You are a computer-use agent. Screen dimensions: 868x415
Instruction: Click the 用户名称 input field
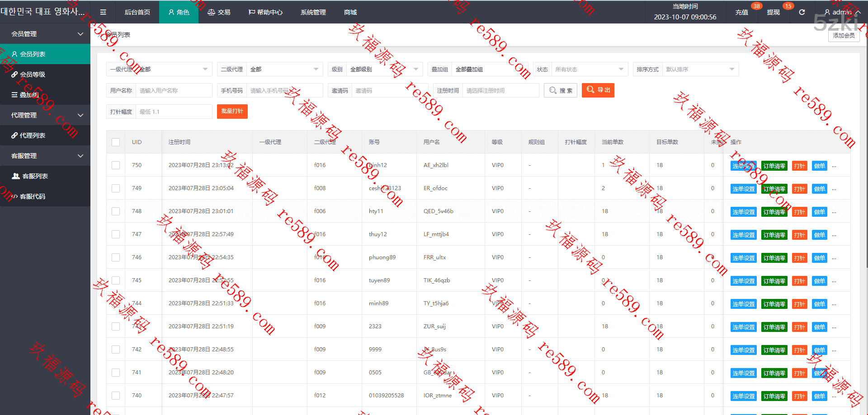(174, 90)
